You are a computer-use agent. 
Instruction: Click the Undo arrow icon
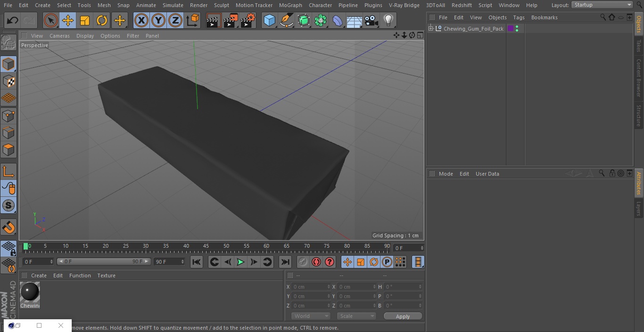13,20
